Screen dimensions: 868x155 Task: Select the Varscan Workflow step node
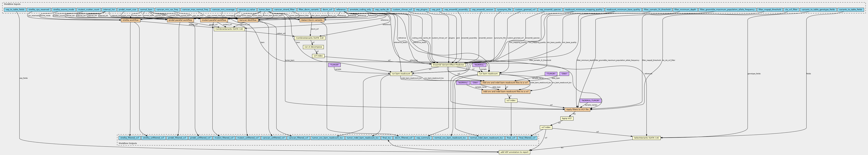coord(248,20)
